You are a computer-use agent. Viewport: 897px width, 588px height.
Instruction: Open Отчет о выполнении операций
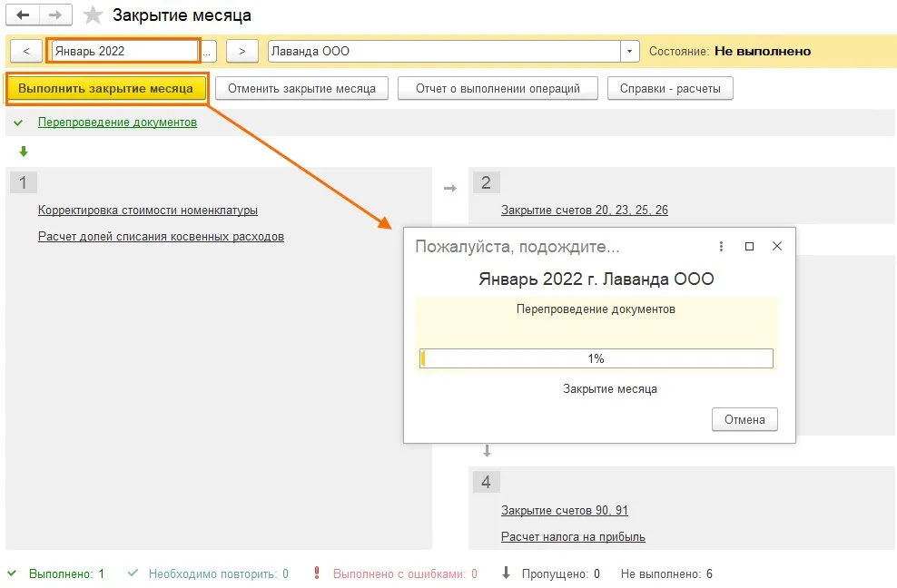(x=498, y=89)
